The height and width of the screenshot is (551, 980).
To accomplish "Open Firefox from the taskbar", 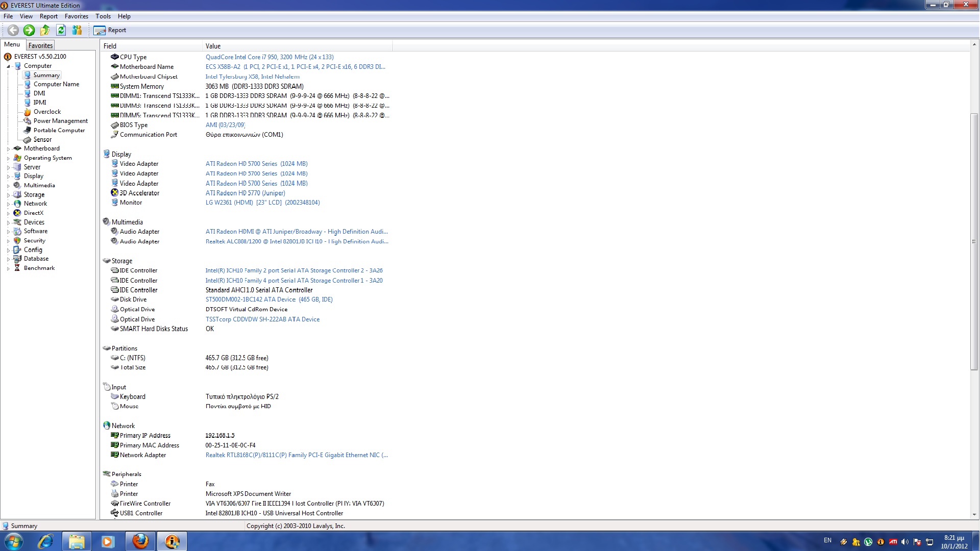I will coord(140,541).
